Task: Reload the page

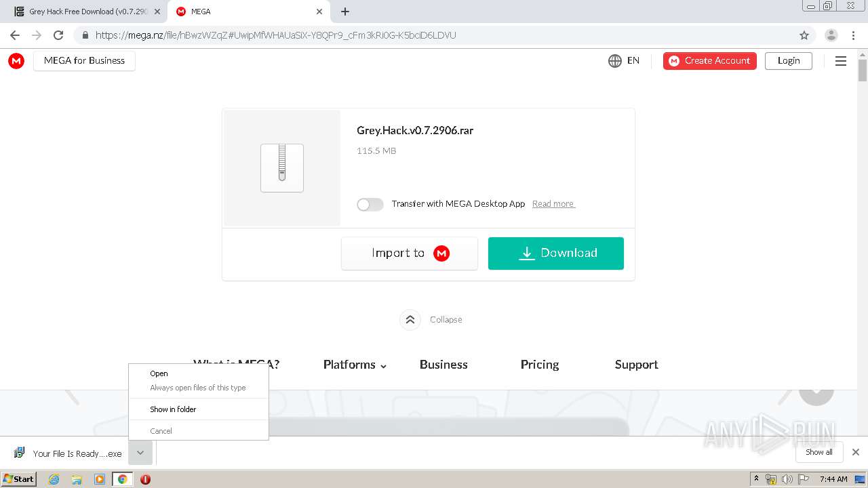Action: coord(58,35)
